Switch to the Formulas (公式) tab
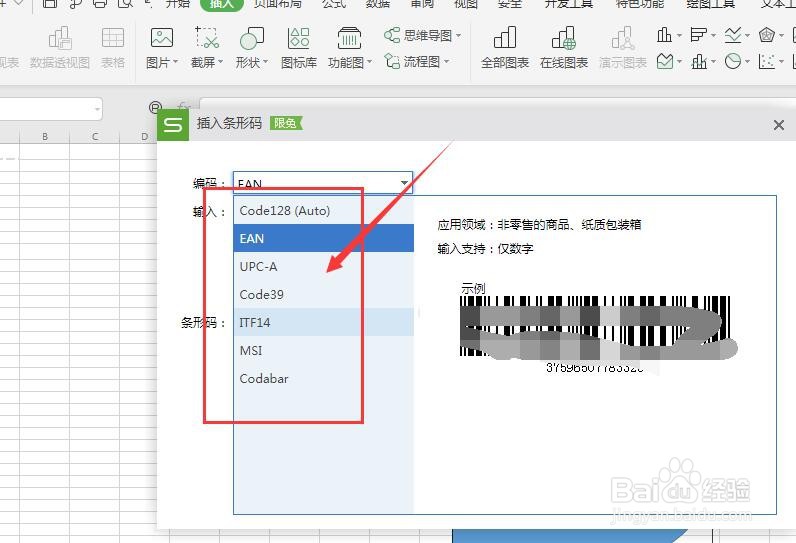 [334, 4]
